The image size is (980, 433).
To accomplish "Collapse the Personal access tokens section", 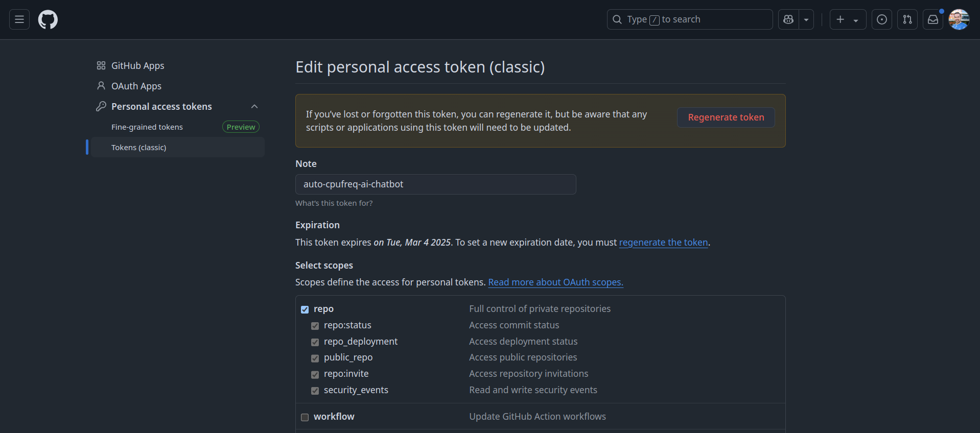I will [x=254, y=106].
